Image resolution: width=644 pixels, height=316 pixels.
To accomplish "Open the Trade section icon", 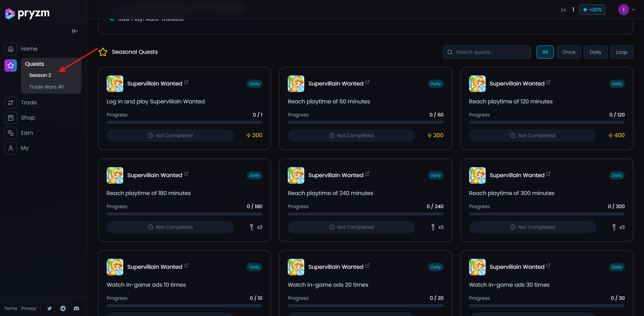I will pos(11,103).
